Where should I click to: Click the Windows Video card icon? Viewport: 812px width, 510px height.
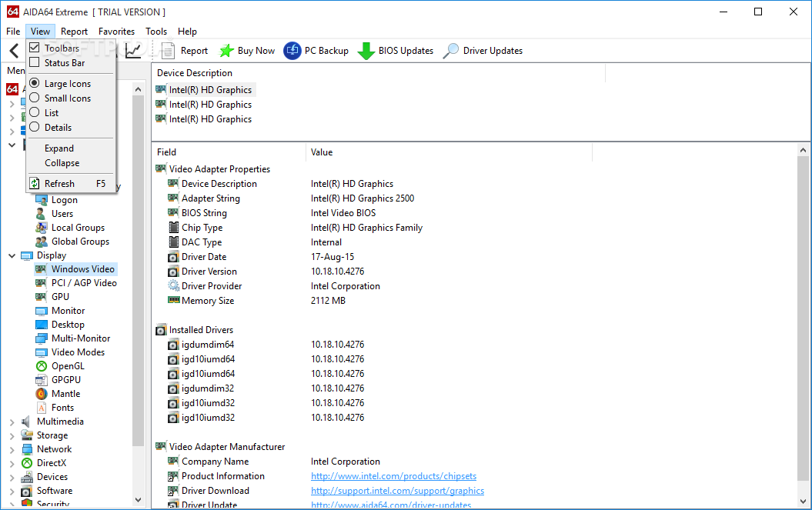tap(41, 269)
